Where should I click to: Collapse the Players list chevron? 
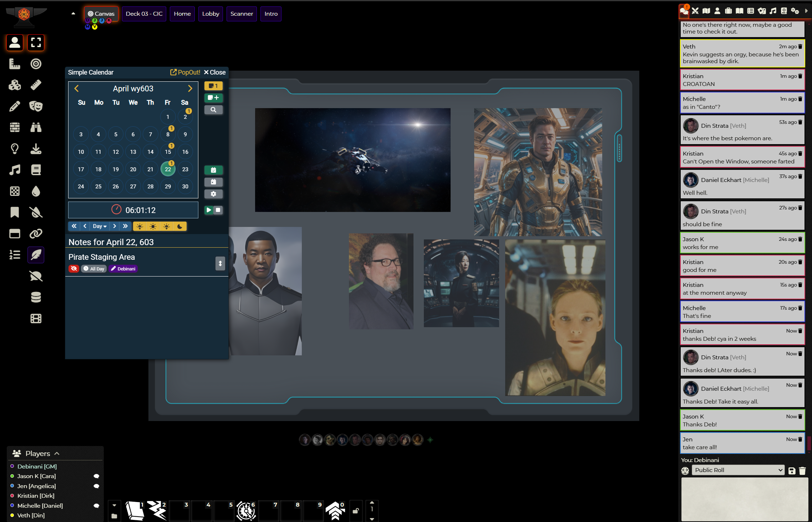pyautogui.click(x=57, y=453)
